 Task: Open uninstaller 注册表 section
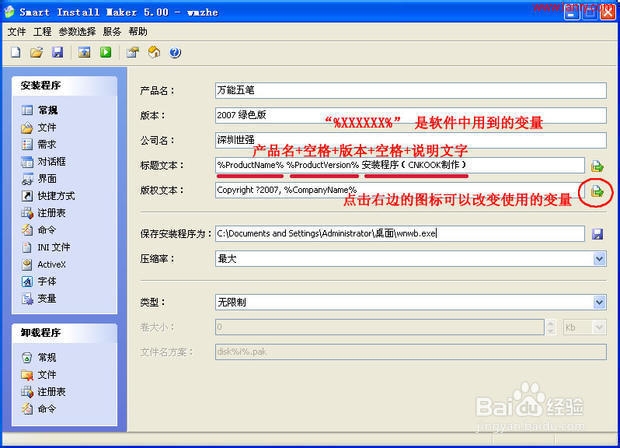(x=43, y=391)
